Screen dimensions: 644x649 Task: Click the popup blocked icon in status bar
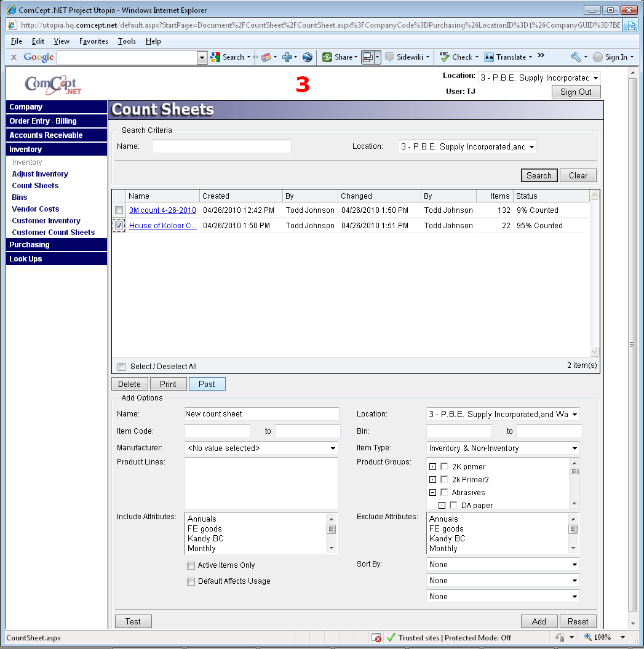[376, 638]
